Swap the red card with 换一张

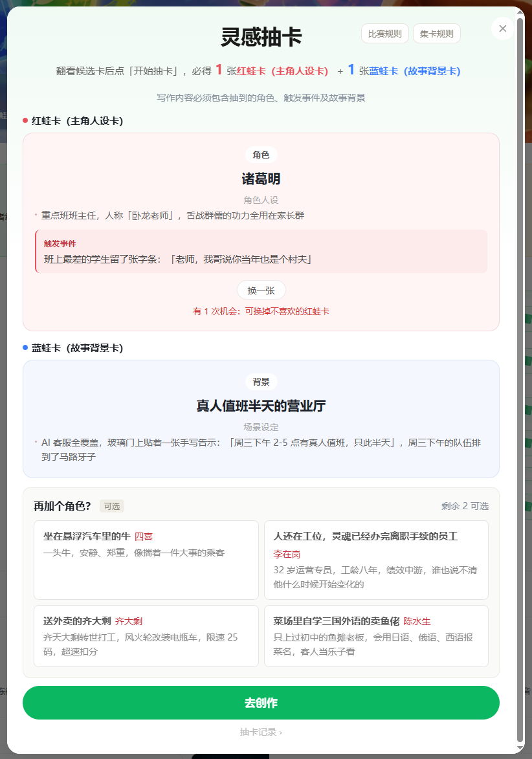click(261, 291)
